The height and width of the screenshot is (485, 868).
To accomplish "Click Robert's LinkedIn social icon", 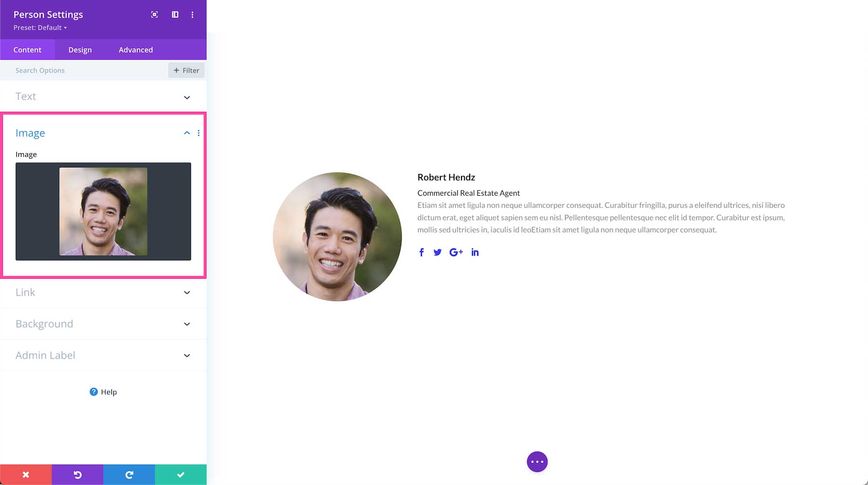I will [x=475, y=252].
